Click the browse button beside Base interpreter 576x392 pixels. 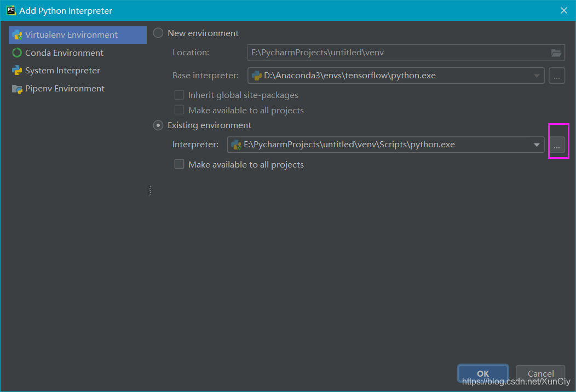(x=557, y=76)
